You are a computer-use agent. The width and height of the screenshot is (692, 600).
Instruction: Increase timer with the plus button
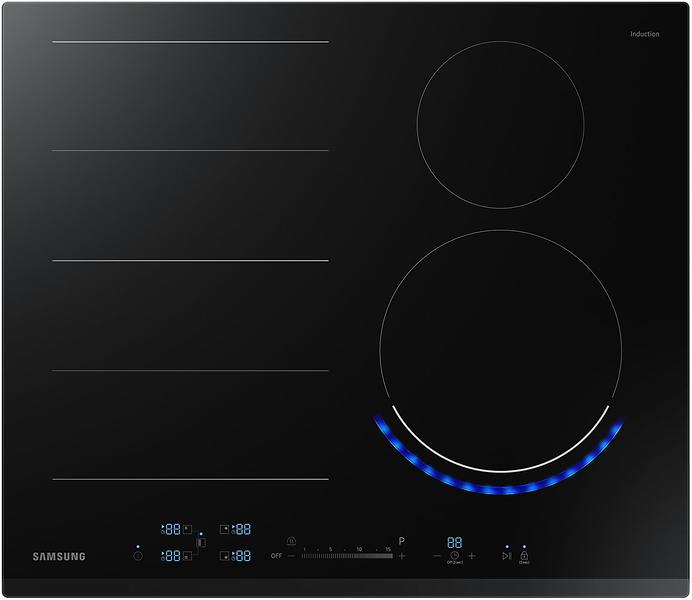pyautogui.click(x=472, y=555)
